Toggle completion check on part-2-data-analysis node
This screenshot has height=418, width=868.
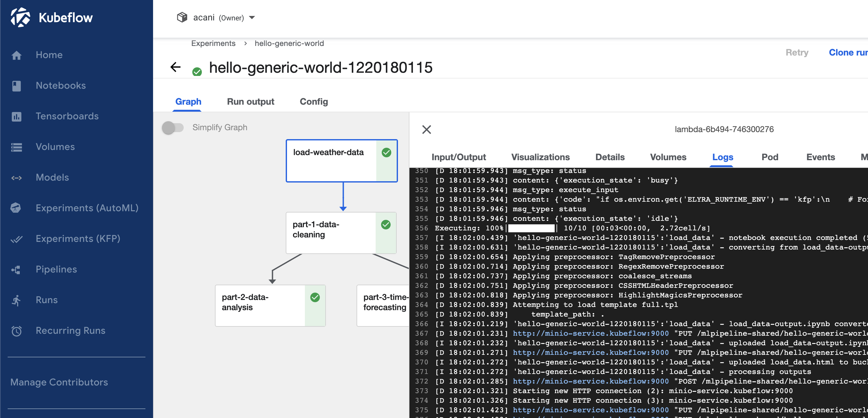tap(315, 297)
